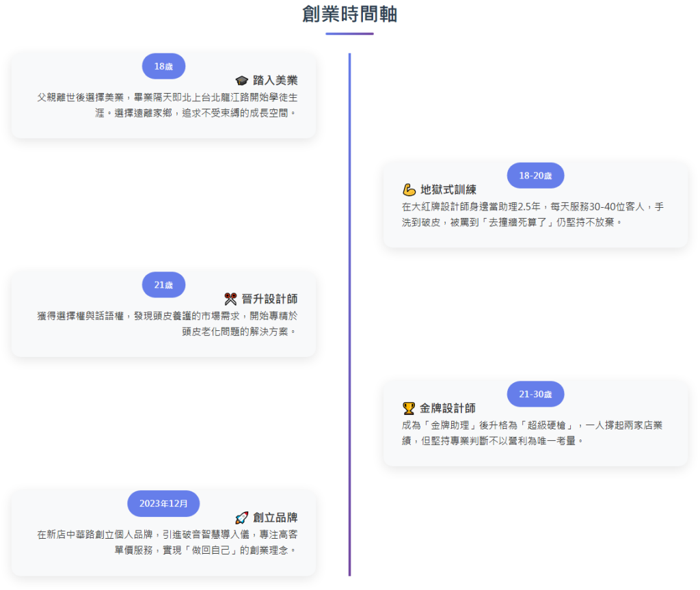This screenshot has width=700, height=590.
Task: Click the purple underline beneath the heading
Action: tap(349, 33)
